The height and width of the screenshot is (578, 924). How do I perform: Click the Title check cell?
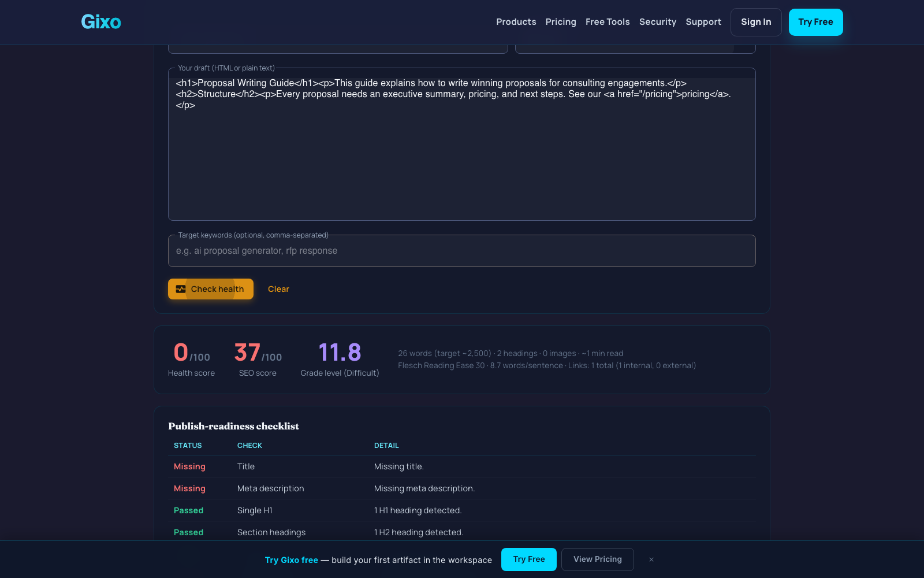tap(246, 466)
